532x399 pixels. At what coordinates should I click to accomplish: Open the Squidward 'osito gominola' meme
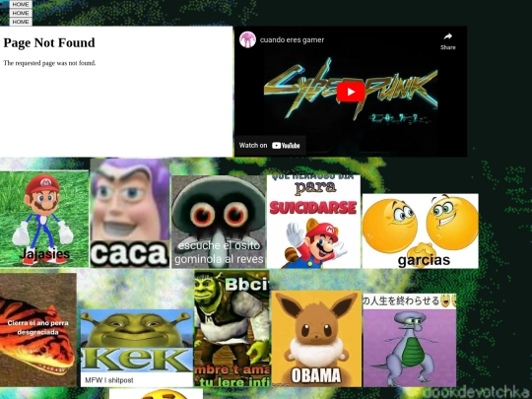click(x=219, y=222)
